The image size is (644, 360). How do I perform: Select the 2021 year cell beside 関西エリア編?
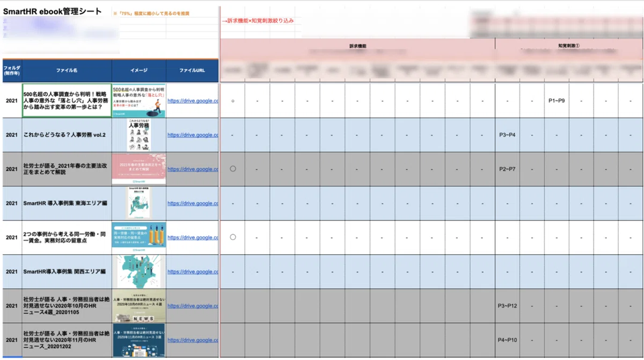point(12,271)
